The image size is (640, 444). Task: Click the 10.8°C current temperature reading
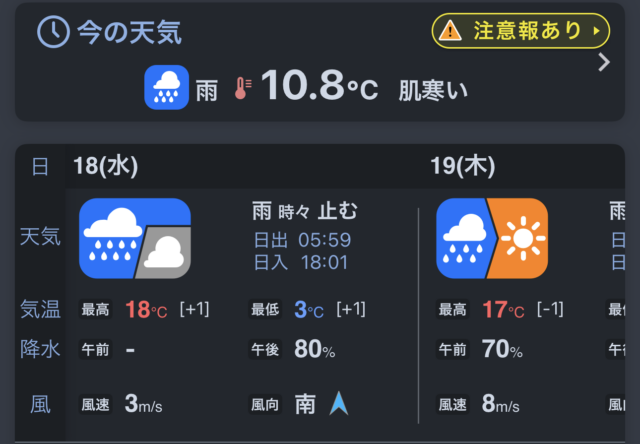pos(320,88)
